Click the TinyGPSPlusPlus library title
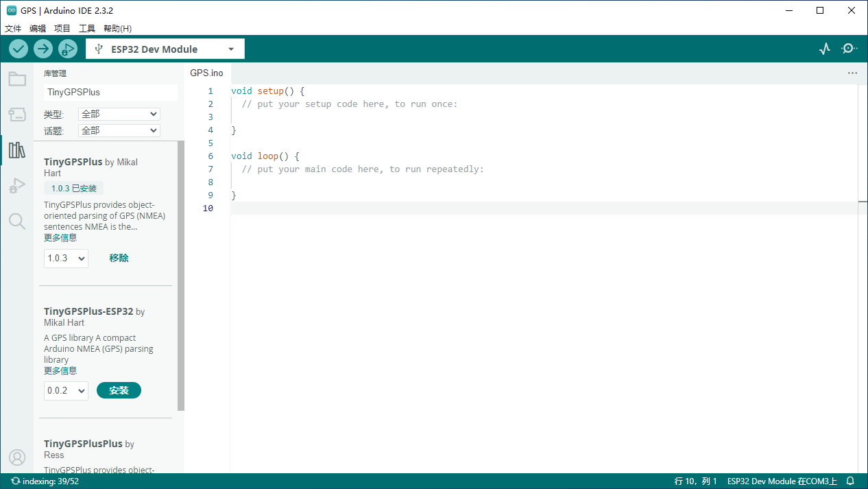Image resolution: width=868 pixels, height=489 pixels. (84, 444)
